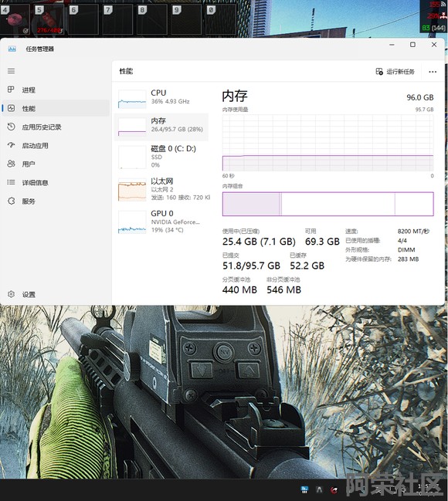Click the 内存组合 composition bar
The width and height of the screenshot is (448, 501).
tap(328, 204)
